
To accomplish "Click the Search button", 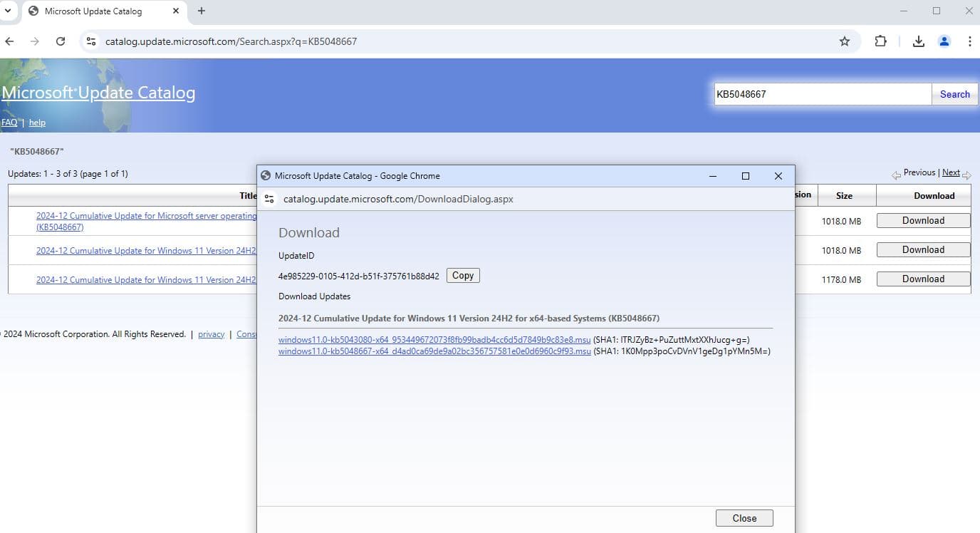I will coord(954,94).
